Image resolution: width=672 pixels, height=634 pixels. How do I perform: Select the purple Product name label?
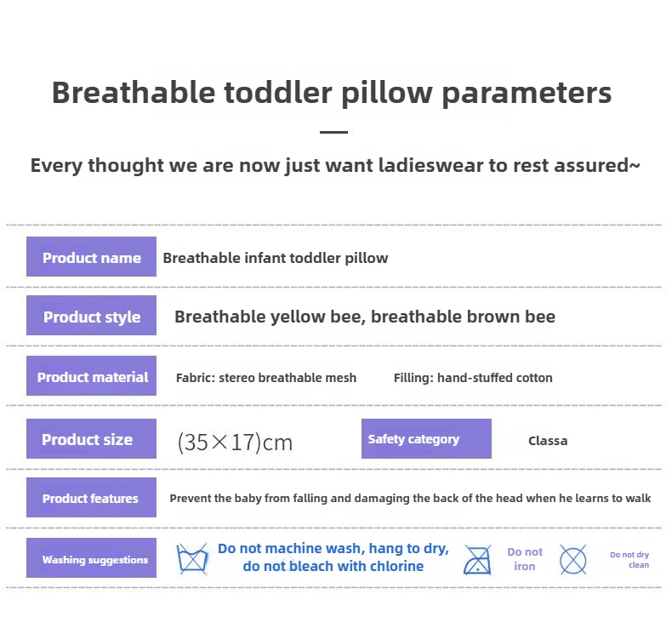point(92,257)
